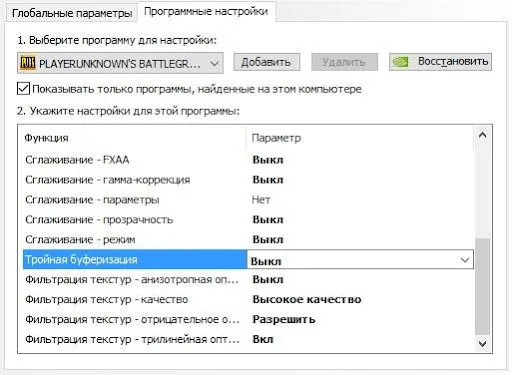This screenshot has height=375, width=512.
Task: Toggle the Показывать только программы checkbox
Action: pyautogui.click(x=23, y=89)
